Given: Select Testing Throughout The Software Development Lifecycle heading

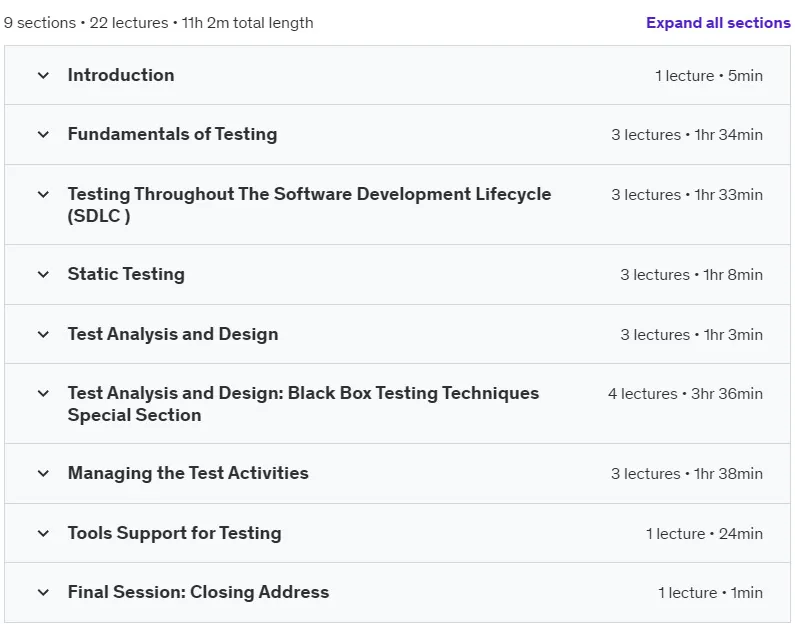Looking at the screenshot, I should (x=309, y=205).
